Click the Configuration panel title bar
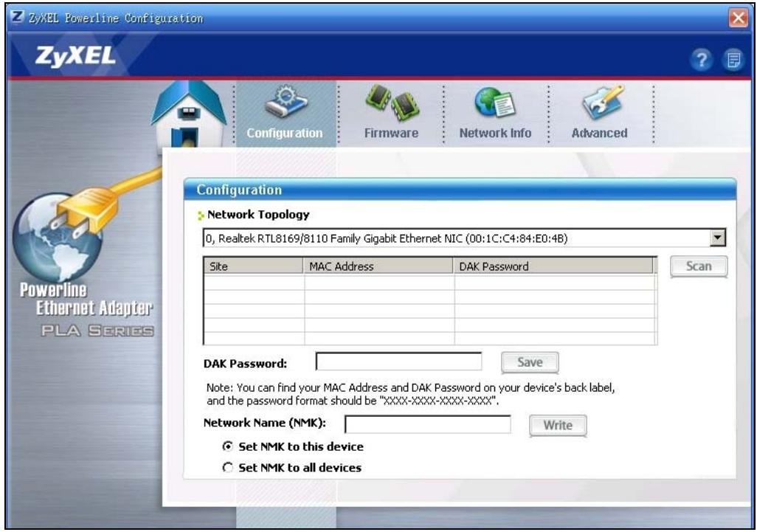 [x=460, y=190]
